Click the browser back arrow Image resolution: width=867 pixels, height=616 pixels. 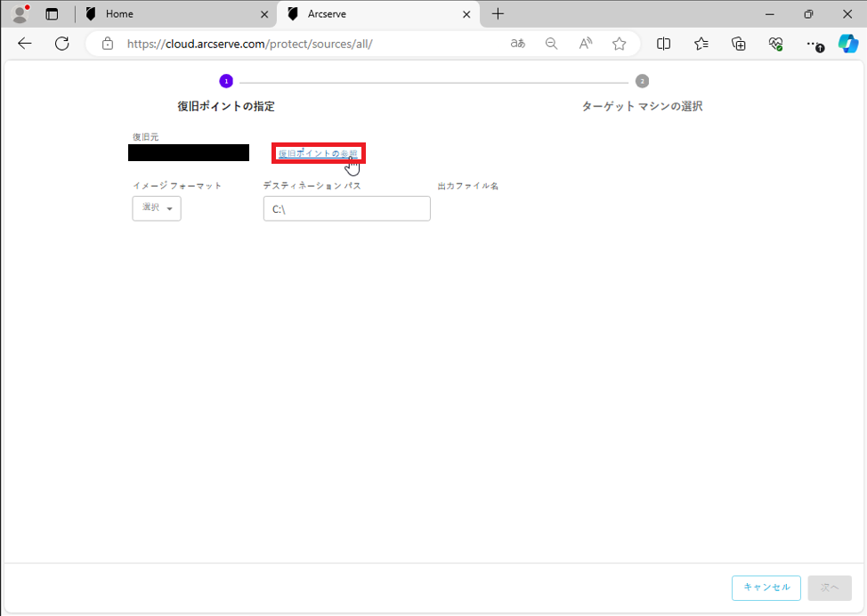click(25, 44)
